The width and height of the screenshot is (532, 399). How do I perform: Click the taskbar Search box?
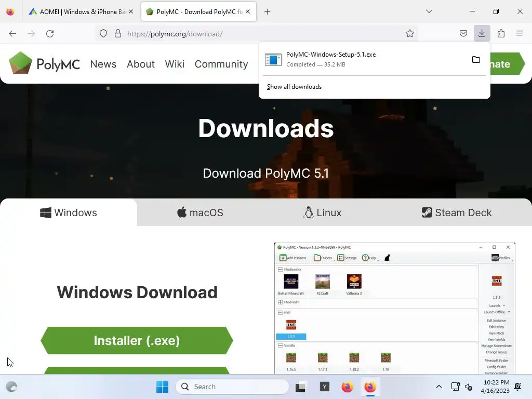click(232, 387)
